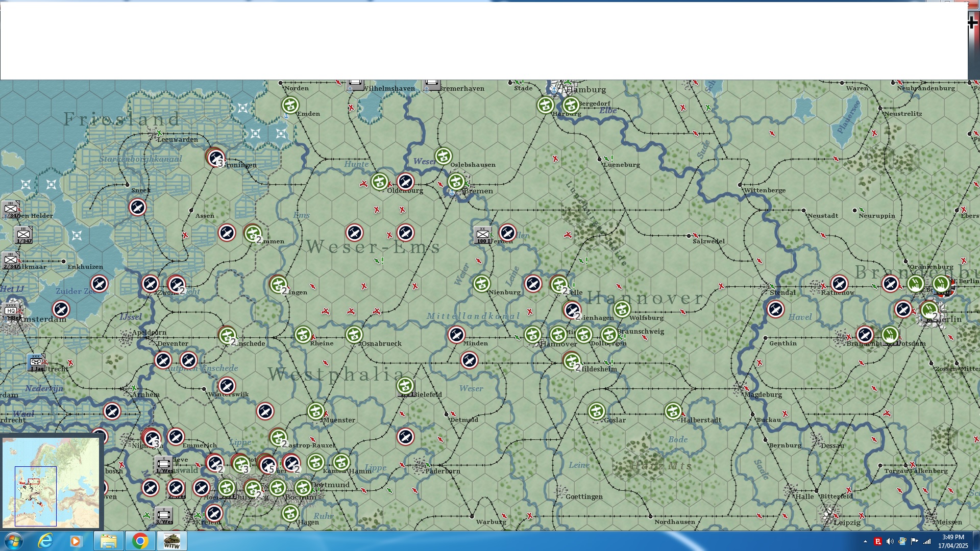Click the black air unit at Krefeld
This screenshot has height=551, width=980.
[x=214, y=513]
